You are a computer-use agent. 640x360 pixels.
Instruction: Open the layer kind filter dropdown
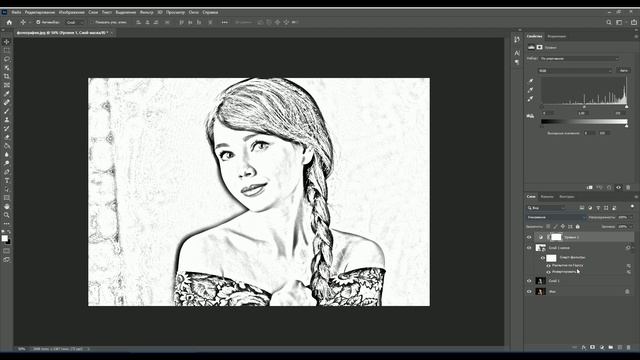(x=546, y=208)
